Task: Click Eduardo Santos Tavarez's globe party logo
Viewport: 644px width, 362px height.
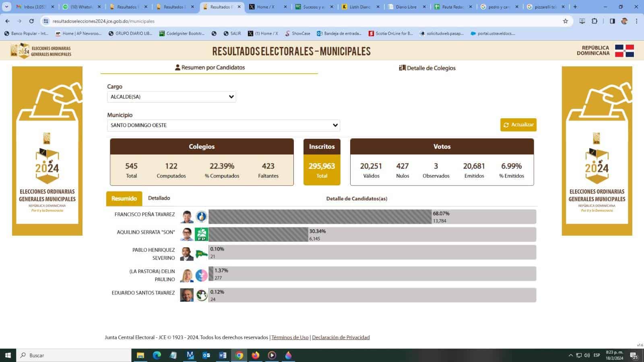Action: coord(201,295)
